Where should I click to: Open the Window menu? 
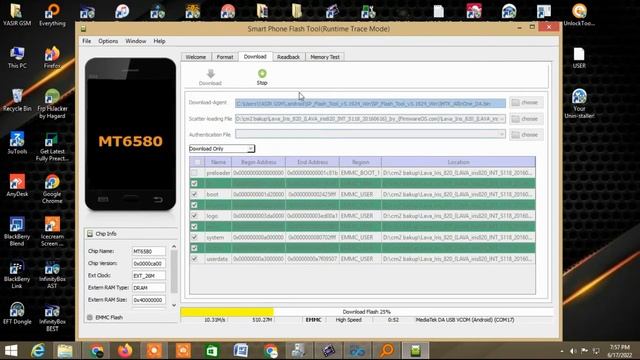tap(136, 41)
